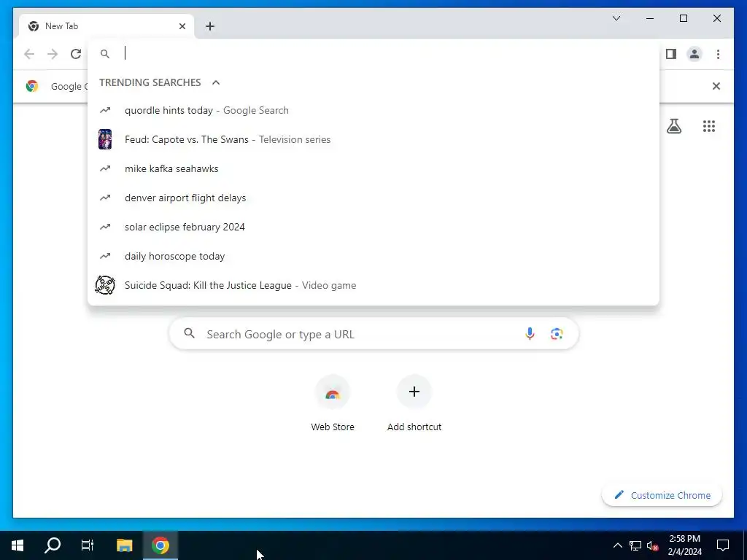Open Task View on the taskbar
The height and width of the screenshot is (560, 747).
pyautogui.click(x=88, y=545)
